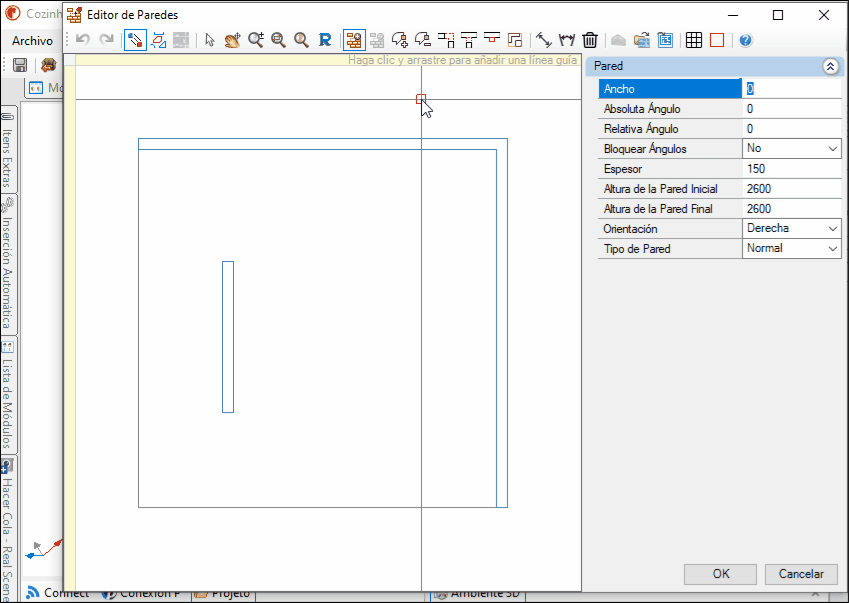Maximize the Editor de Paredes window
This screenshot has height=603, width=849.
[x=778, y=15]
